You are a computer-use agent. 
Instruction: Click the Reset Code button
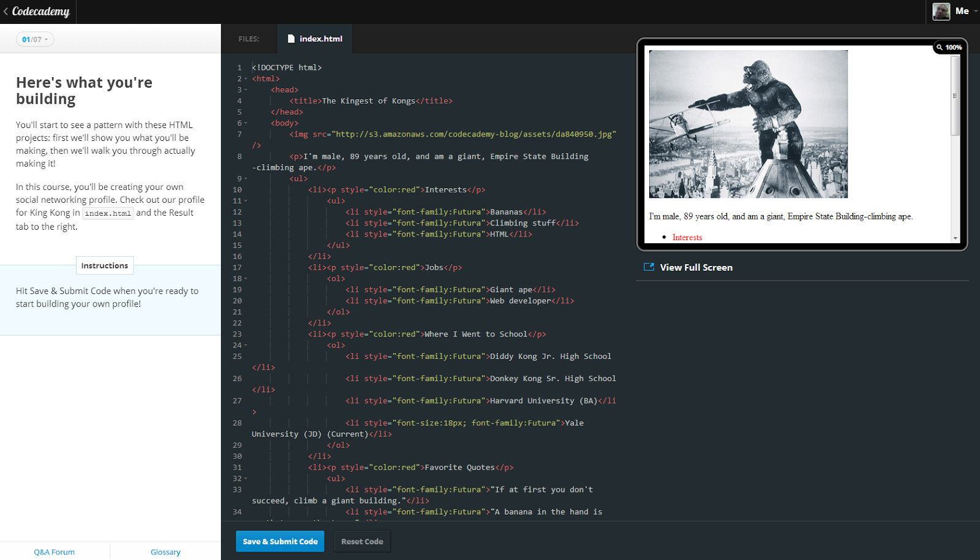[x=361, y=541]
